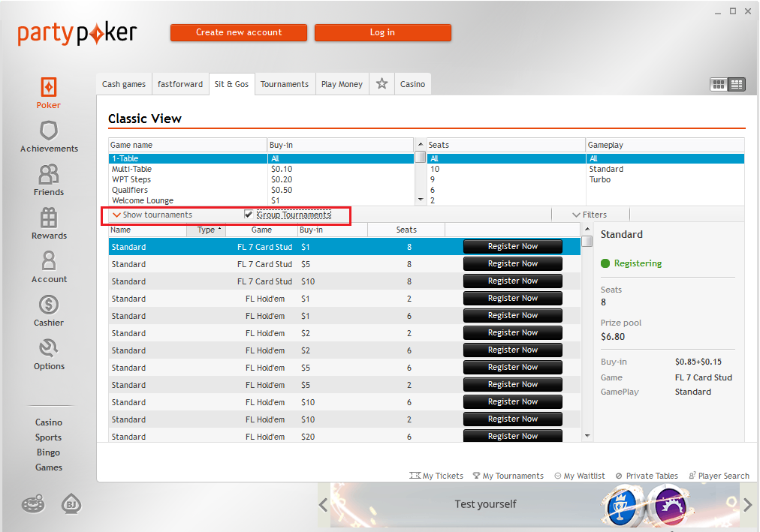This screenshot has width=760, height=532.
Task: Click the blackjack BJ icon
Action: (x=71, y=504)
